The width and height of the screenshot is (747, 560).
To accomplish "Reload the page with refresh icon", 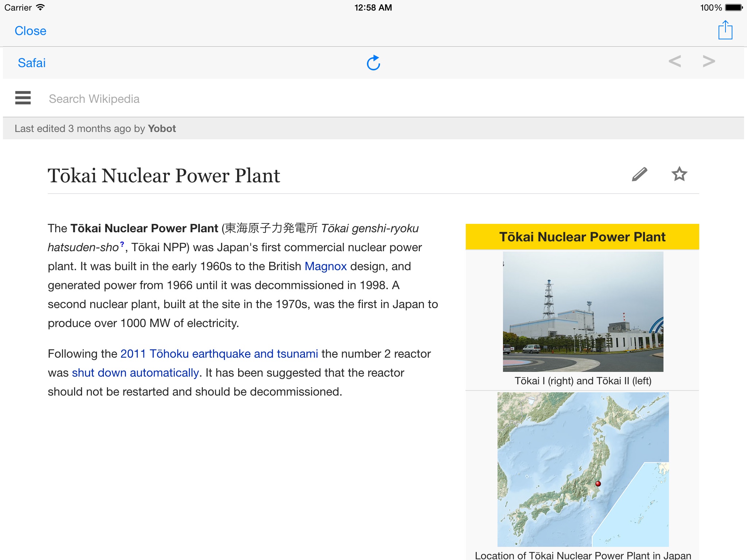I will click(x=373, y=63).
